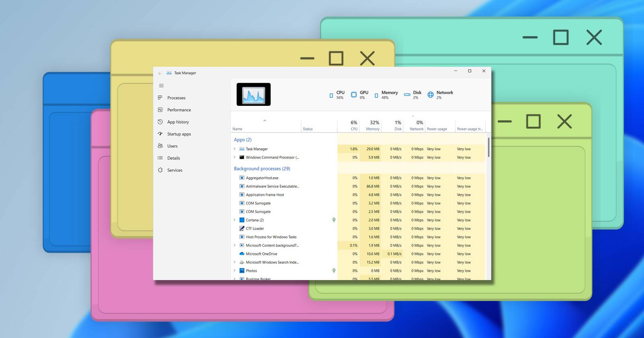Screen dimensions: 644x338
Task: Expand the Task Manager process row
Action: click(x=235, y=149)
